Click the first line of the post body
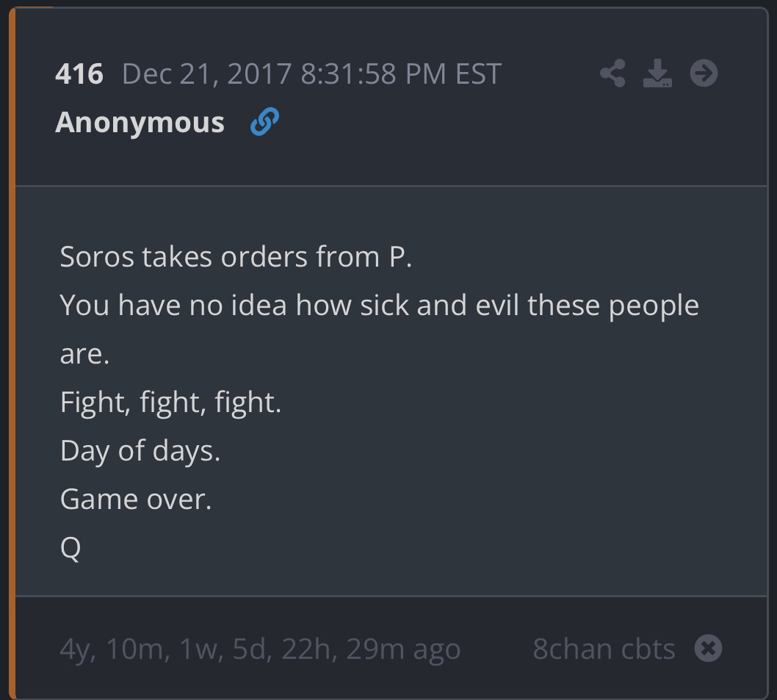The width and height of the screenshot is (777, 700). (236, 257)
